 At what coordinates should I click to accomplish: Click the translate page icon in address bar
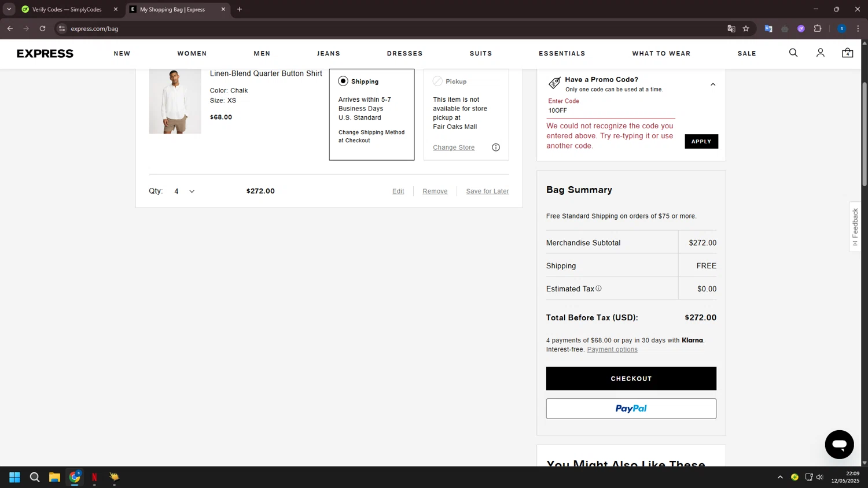coord(731,28)
